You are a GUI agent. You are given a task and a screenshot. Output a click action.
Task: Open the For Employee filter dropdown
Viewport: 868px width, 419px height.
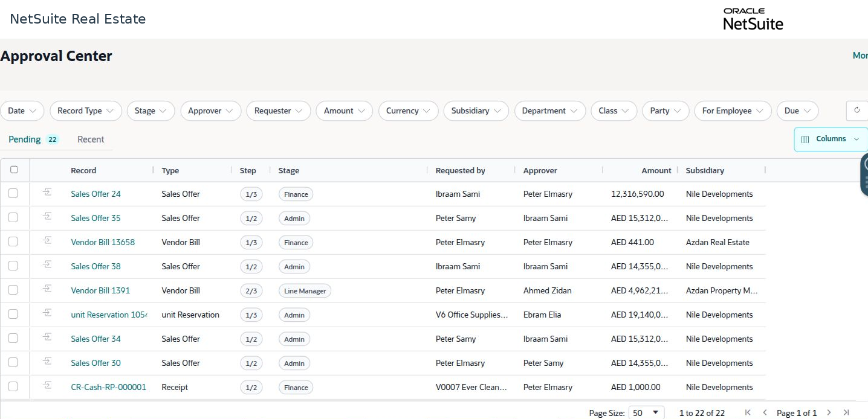(733, 111)
